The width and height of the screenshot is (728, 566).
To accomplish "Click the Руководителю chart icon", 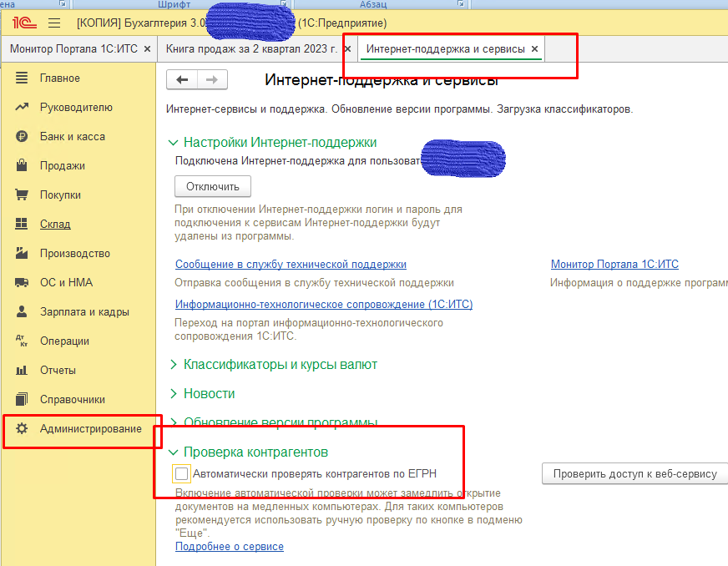I will pyautogui.click(x=22, y=107).
